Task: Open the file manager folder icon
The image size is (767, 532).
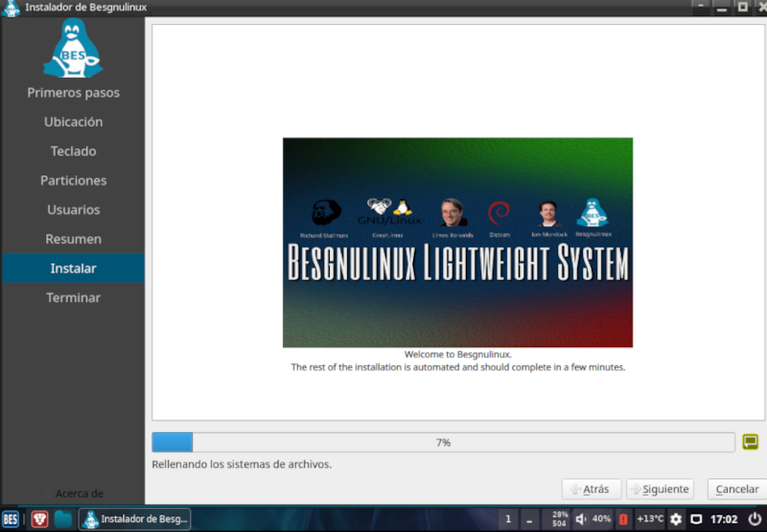Action: (x=63, y=520)
